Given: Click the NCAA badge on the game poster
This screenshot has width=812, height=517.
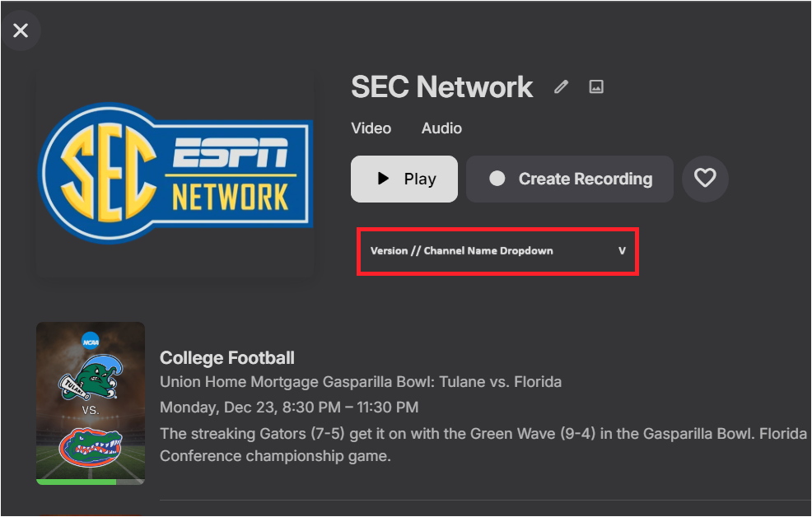Looking at the screenshot, I should 90,340.
